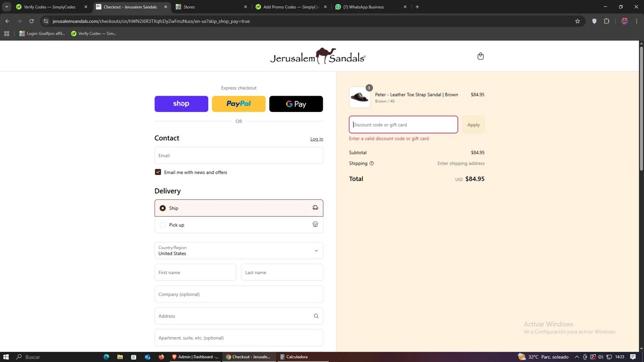Pay with Google Pay button
Screen dimensions: 644x362
[296, 104]
